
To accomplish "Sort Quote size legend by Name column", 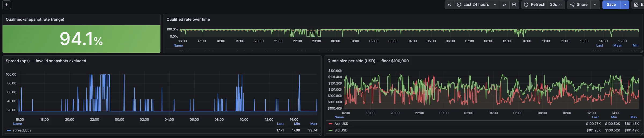I will click(x=339, y=117).
